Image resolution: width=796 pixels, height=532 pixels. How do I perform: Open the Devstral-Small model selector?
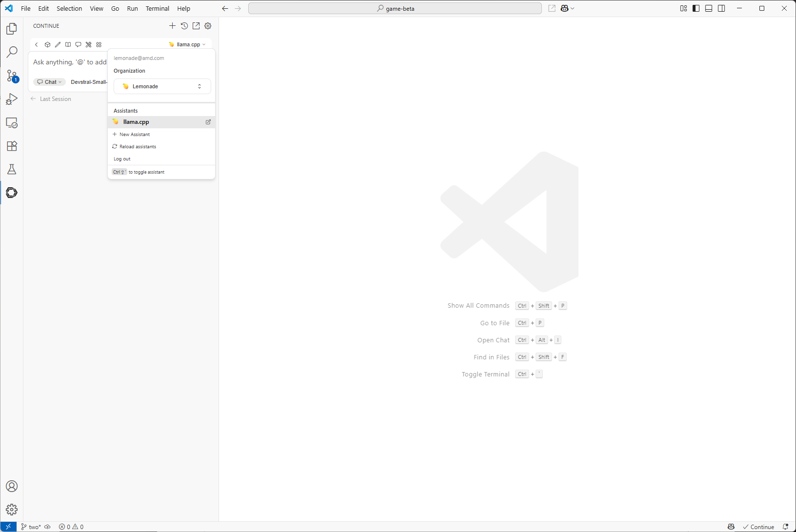point(89,82)
